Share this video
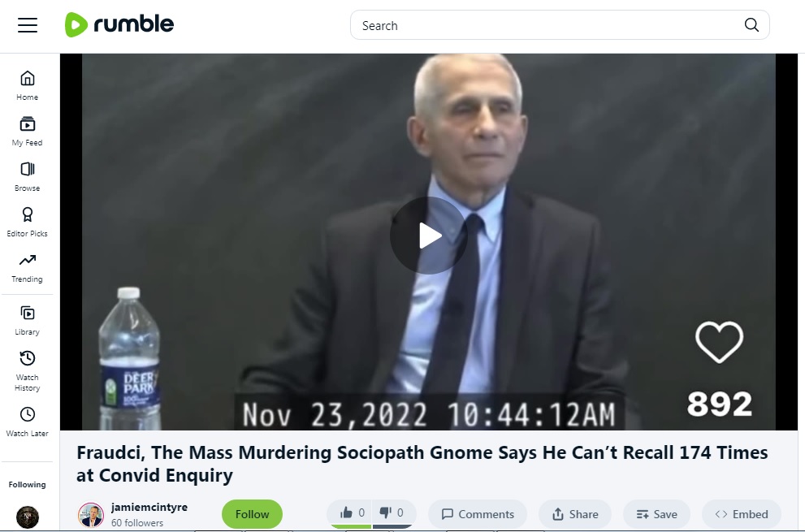The width and height of the screenshot is (805, 532). click(x=575, y=514)
